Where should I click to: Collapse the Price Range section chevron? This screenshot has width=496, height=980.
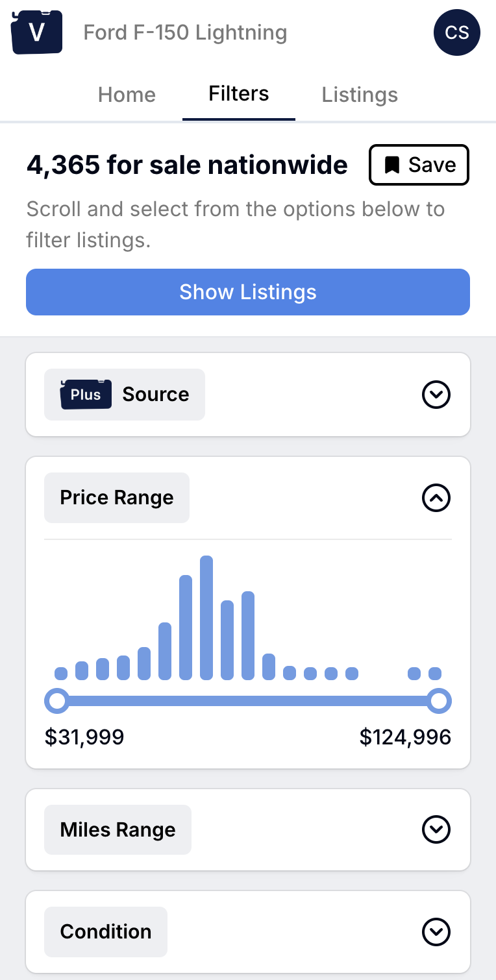436,498
